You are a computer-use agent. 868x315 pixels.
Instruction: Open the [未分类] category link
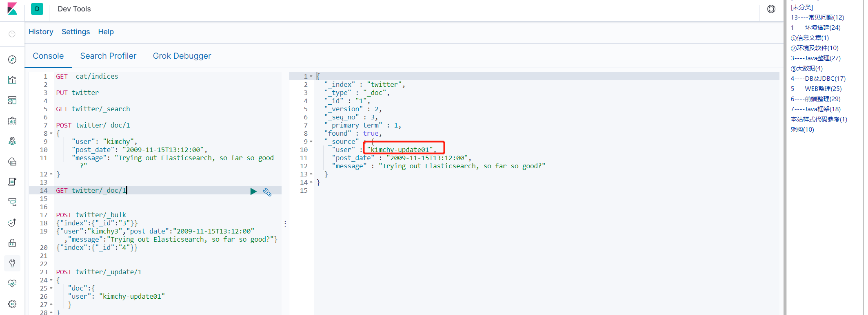coord(801,7)
